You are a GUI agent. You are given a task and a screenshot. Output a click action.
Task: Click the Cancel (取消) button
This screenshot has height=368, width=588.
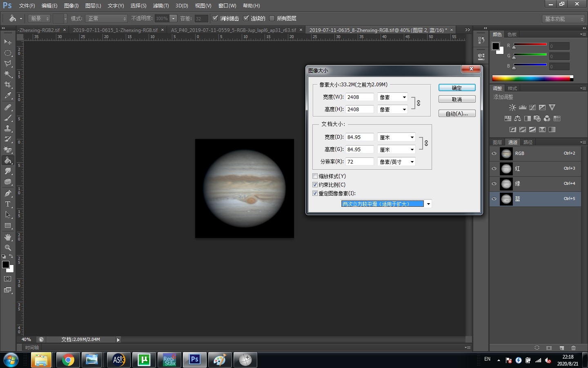click(x=457, y=99)
